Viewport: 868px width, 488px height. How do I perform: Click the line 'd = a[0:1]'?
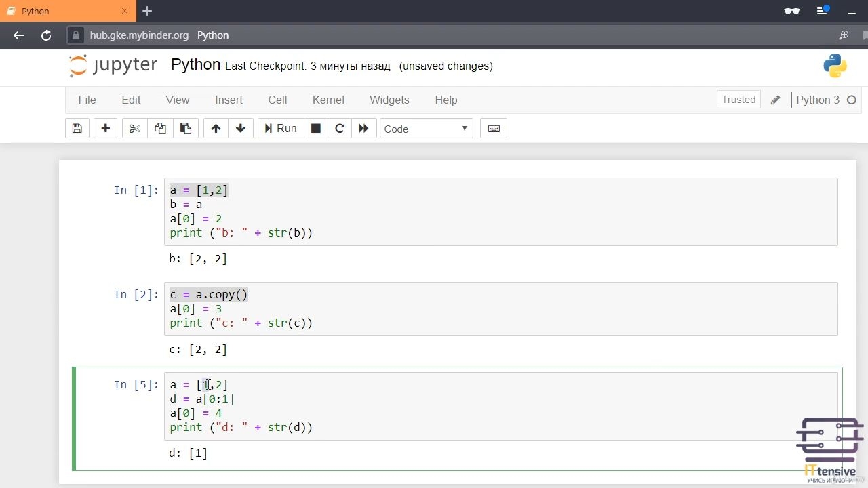tap(202, 399)
